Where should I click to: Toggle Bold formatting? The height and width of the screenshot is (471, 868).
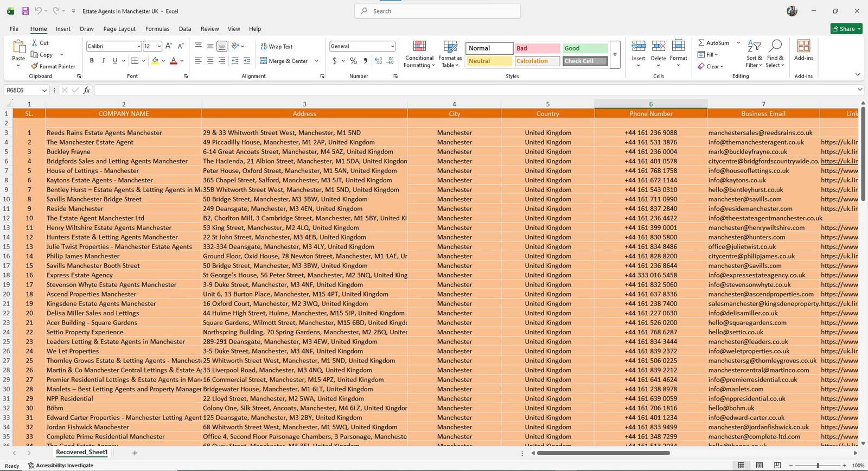click(92, 61)
